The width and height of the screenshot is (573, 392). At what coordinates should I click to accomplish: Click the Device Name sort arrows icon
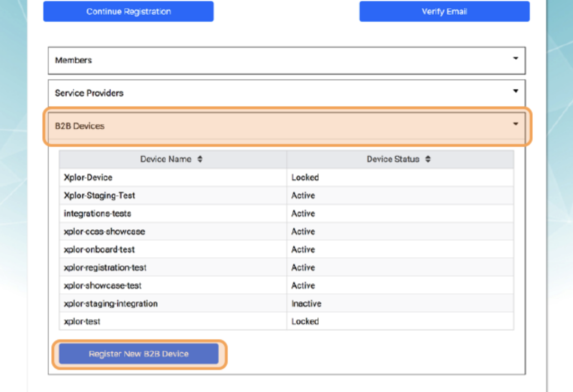(x=200, y=159)
